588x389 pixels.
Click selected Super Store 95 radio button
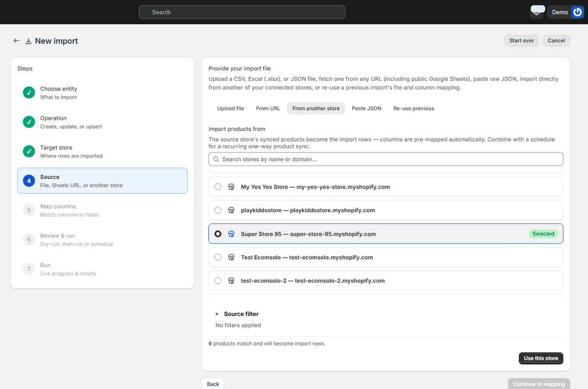click(218, 234)
